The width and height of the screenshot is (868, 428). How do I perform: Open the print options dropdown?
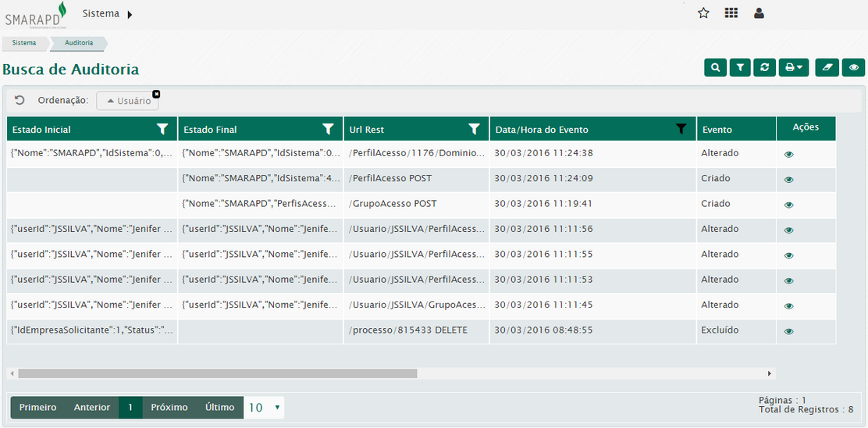[794, 68]
